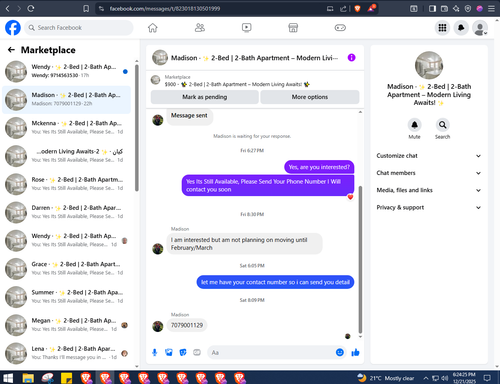500x384 pixels.
Task: Open the Megan conversation
Action: click(67, 325)
